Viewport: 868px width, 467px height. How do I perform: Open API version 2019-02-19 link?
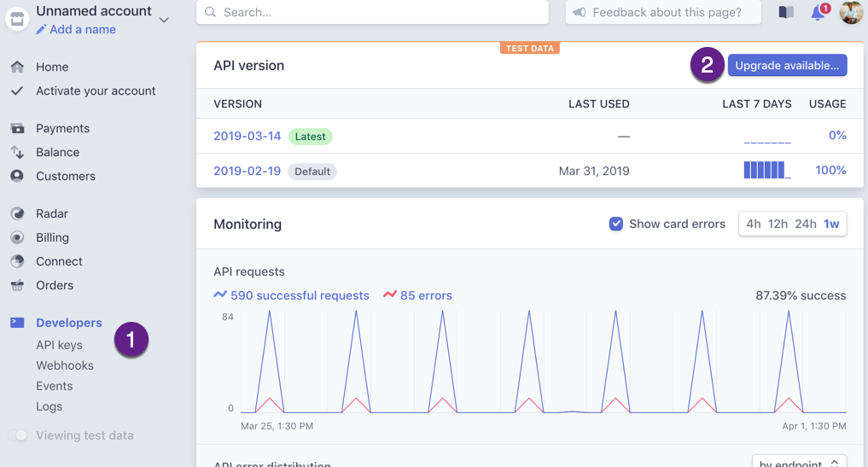point(248,172)
